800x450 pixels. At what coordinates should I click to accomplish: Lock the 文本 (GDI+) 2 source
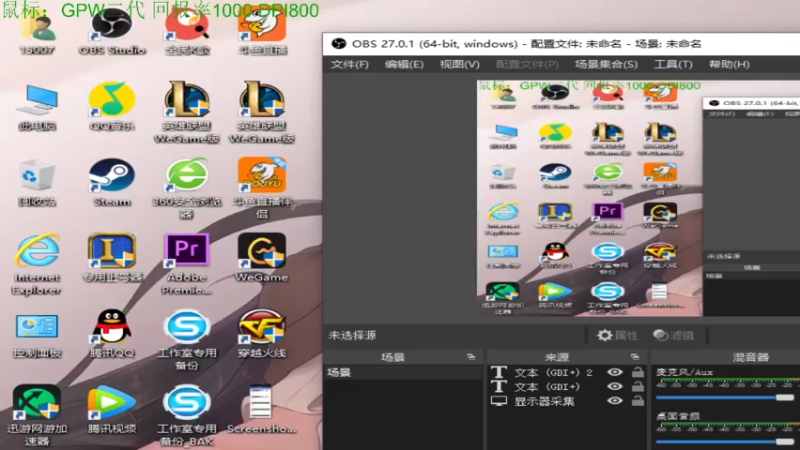tap(638, 372)
